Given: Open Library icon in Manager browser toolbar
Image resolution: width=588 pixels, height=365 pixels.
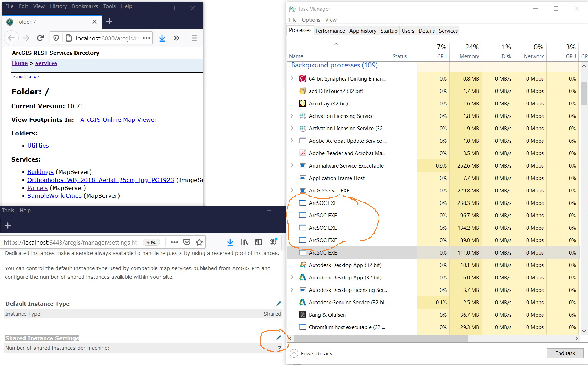Looking at the screenshot, I should [x=244, y=242].
